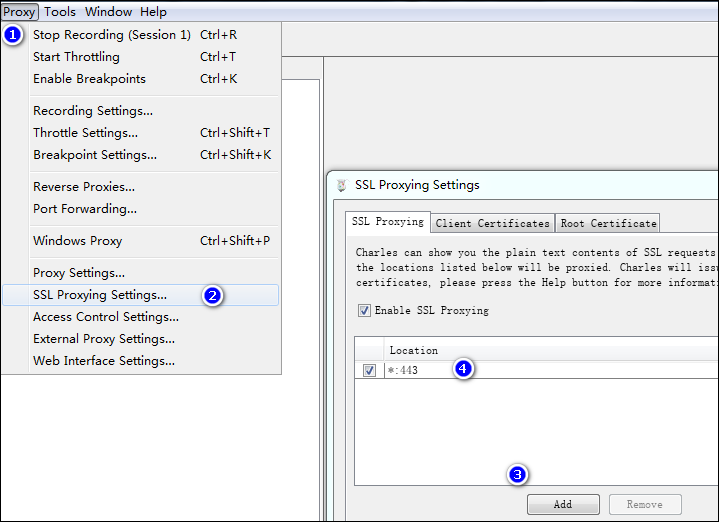
Task: Click the Location column header
Action: 551,350
